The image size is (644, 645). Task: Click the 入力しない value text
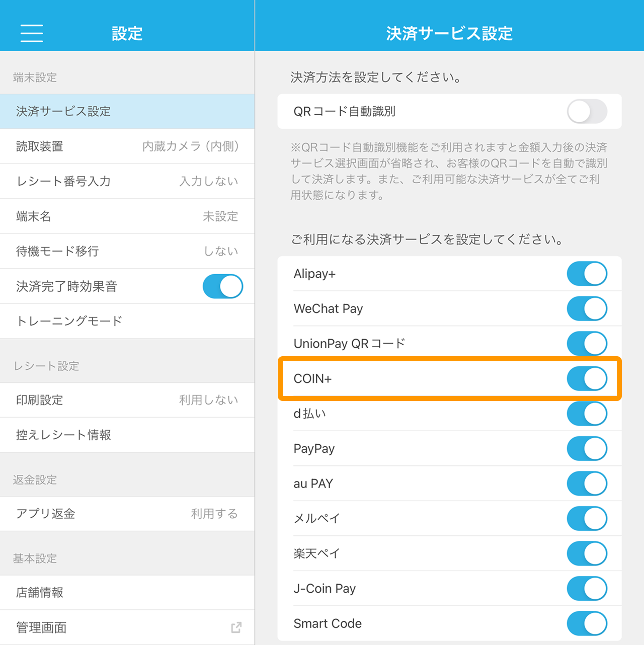click(x=209, y=181)
